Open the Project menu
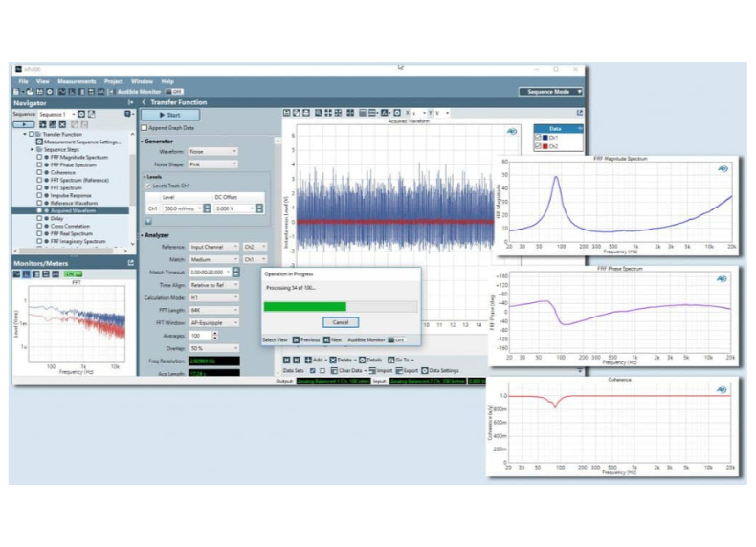 coord(113,81)
